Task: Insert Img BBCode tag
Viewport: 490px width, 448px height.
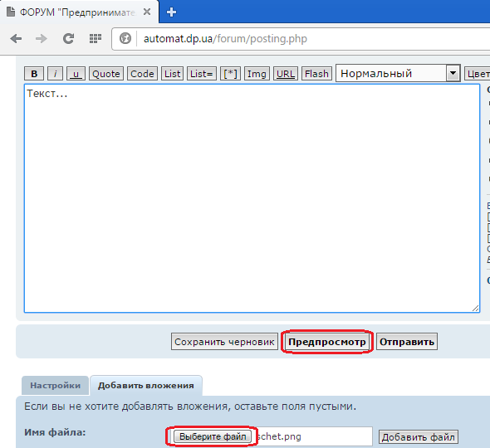Action: point(257,74)
